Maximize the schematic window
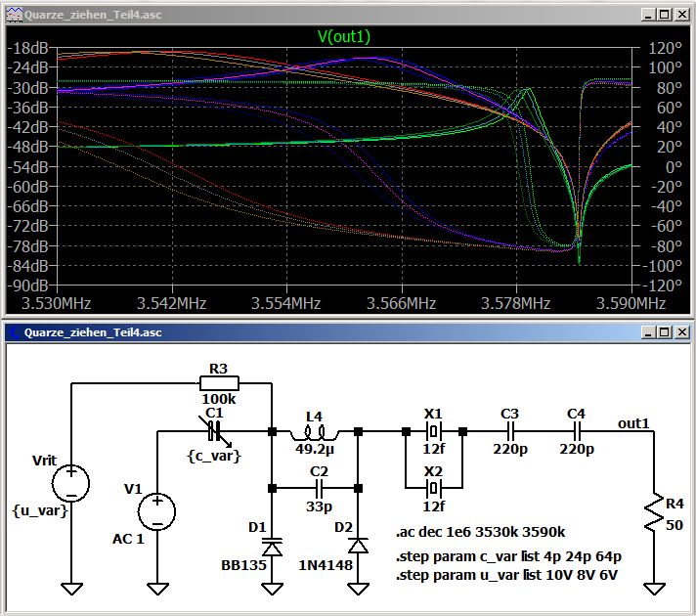Screen dimensions: 696x616 click(665, 332)
